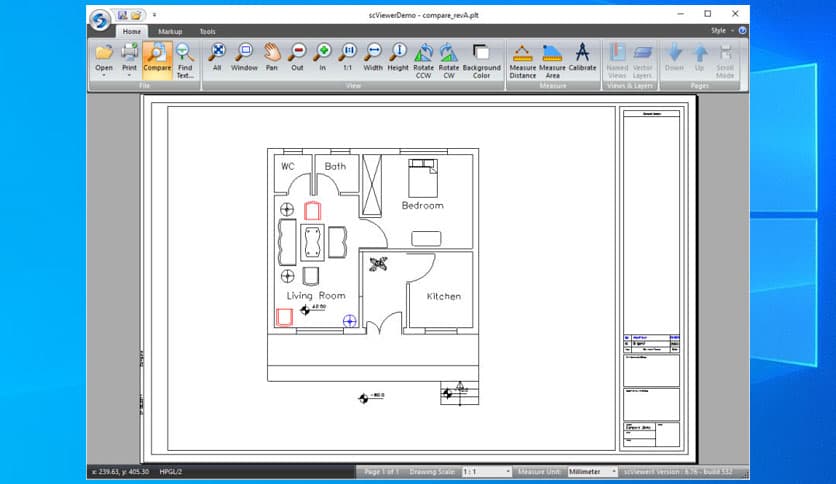Click the Zoom Out icon
The image size is (836, 484).
297,57
